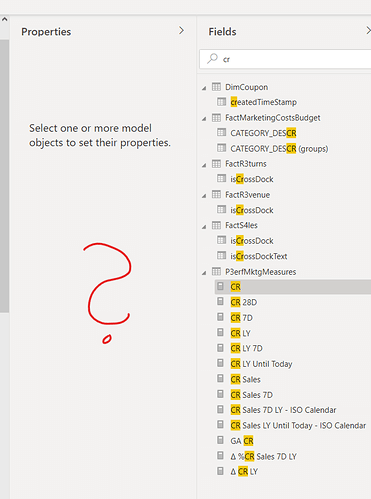Click the P3erfMktgMeasures table icon
This screenshot has height=499, width=371.
click(x=216, y=271)
